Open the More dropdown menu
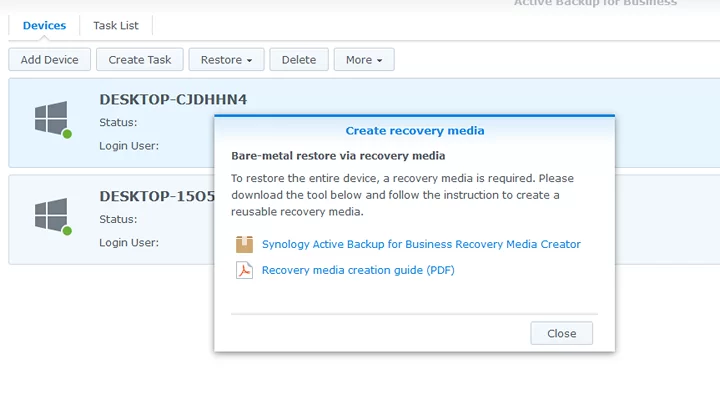 tap(364, 60)
